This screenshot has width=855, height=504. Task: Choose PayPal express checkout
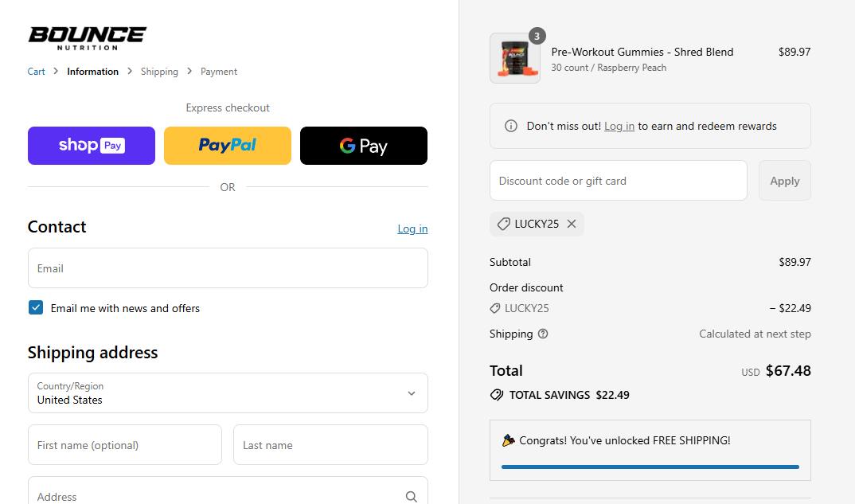pos(228,146)
